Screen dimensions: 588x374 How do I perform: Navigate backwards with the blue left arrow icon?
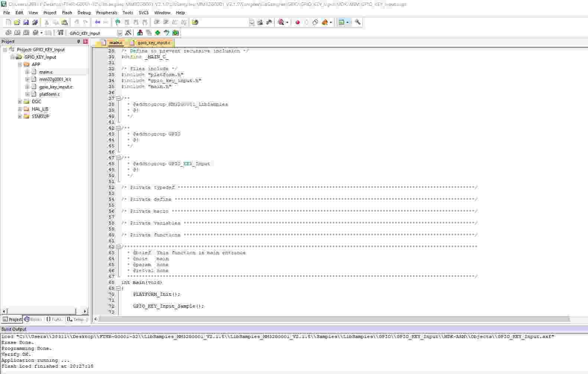[97, 22]
